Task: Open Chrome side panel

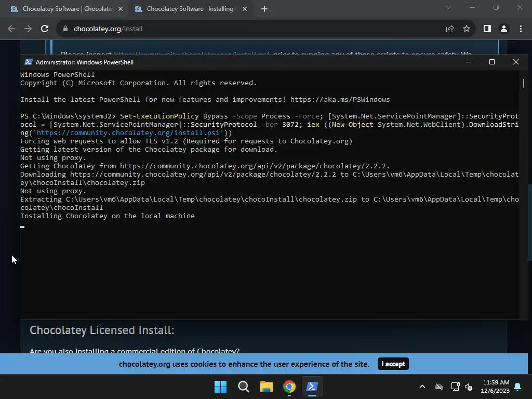Action: click(487, 29)
